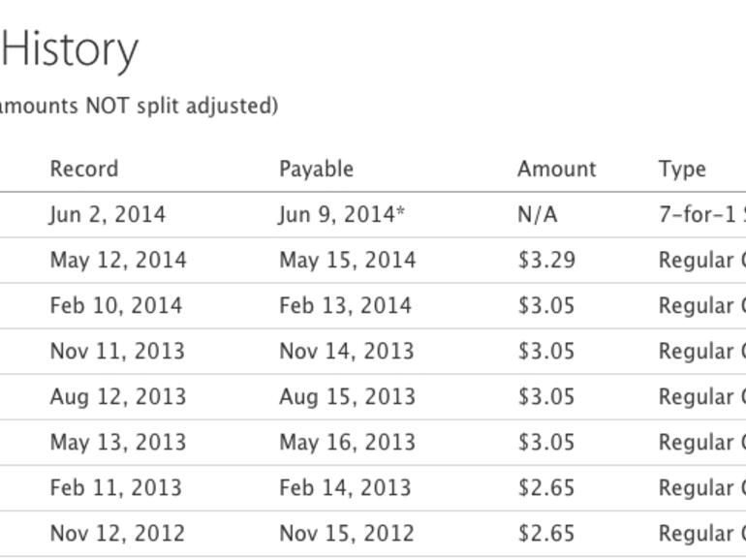
Task: Click the Amount column header
Action: [556, 169]
